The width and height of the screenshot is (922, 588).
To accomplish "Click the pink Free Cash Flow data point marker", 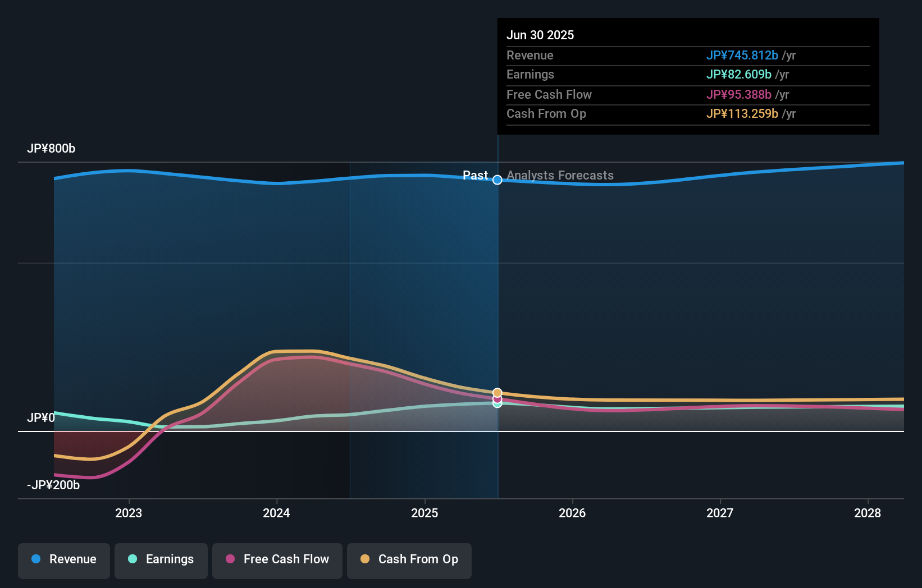I will (x=497, y=398).
